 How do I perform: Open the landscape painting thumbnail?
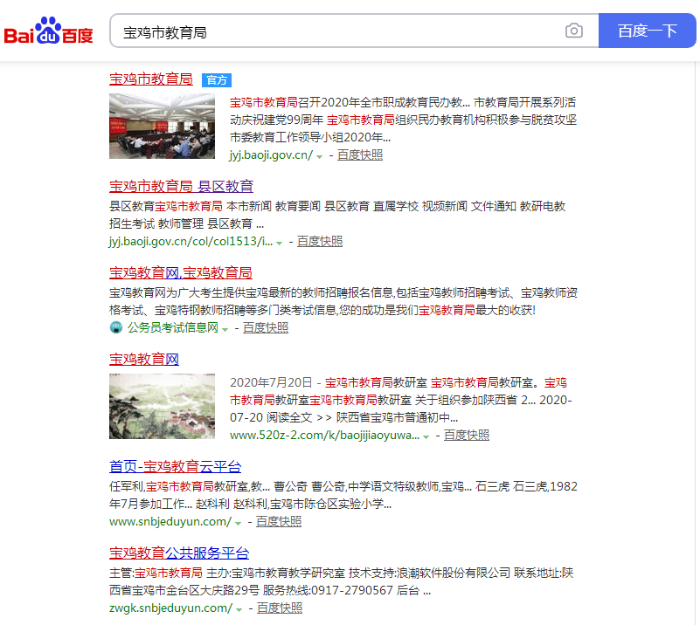coord(162,406)
